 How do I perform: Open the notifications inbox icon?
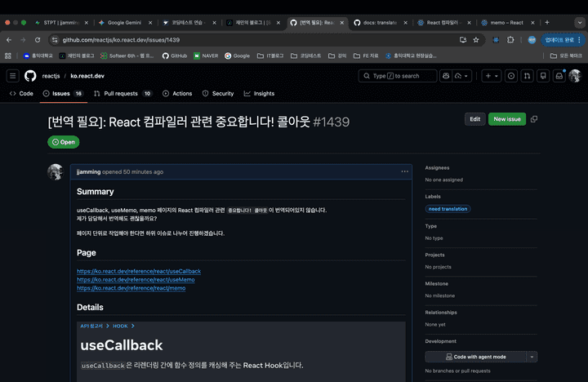click(x=559, y=76)
